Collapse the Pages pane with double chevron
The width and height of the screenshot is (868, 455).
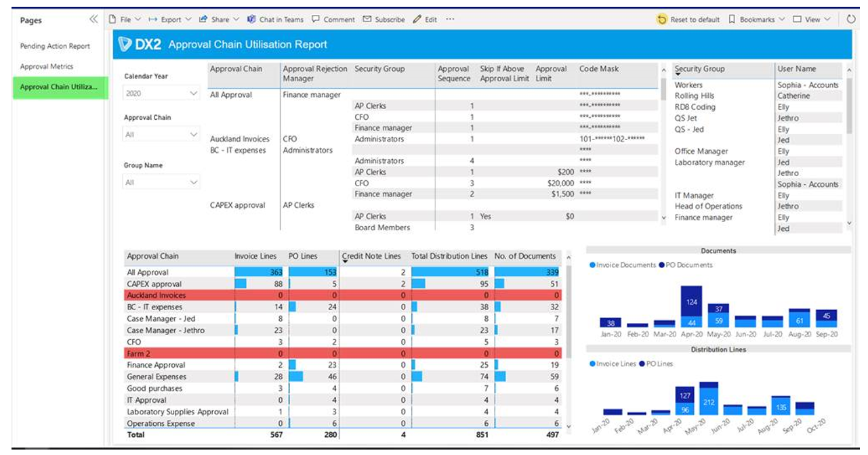pyautogui.click(x=94, y=20)
